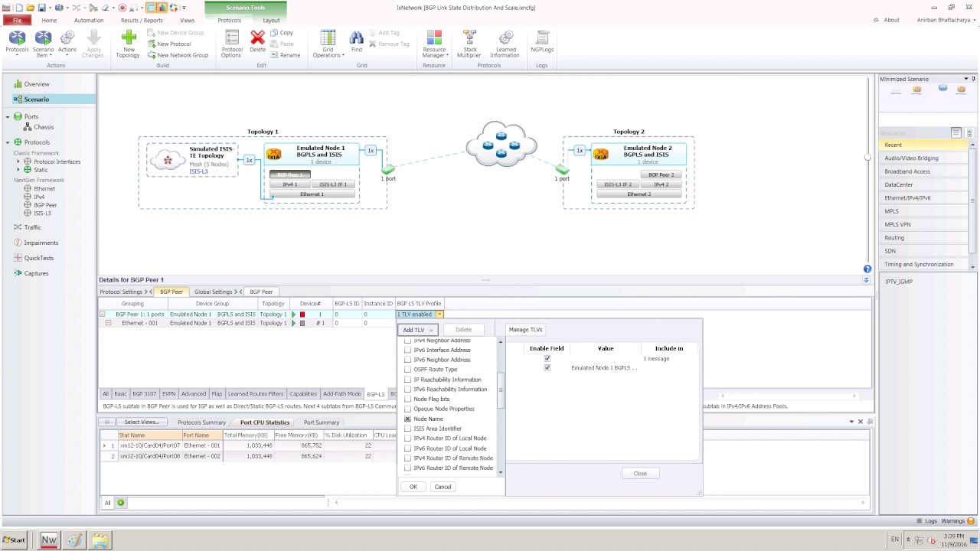
Task: Expand the Static tree node
Action: [x=19, y=170]
